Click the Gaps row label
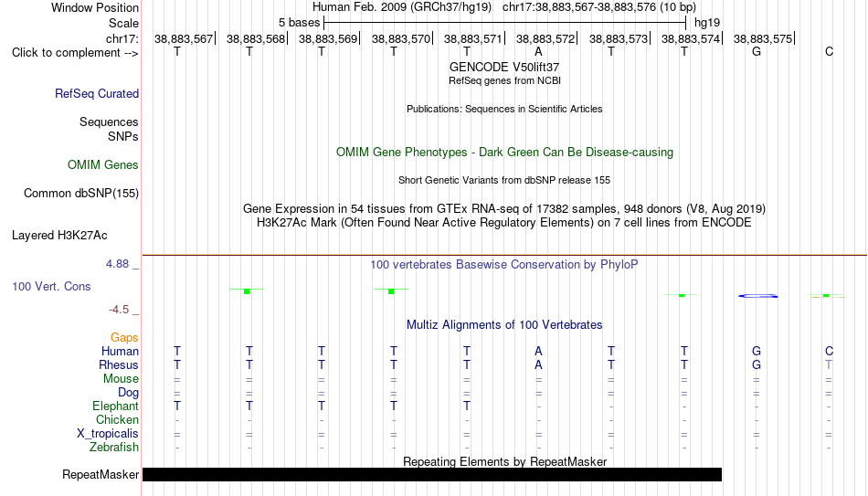 coord(124,338)
